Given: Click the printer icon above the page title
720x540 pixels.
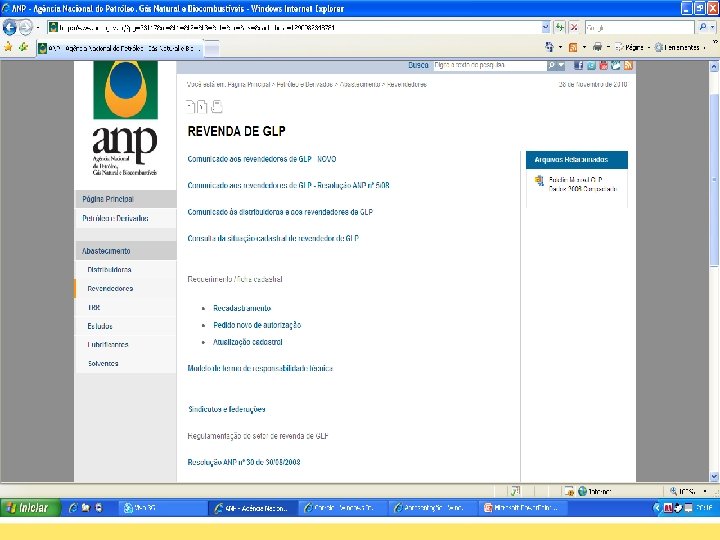Looking at the screenshot, I should pyautogui.click(x=217, y=107).
